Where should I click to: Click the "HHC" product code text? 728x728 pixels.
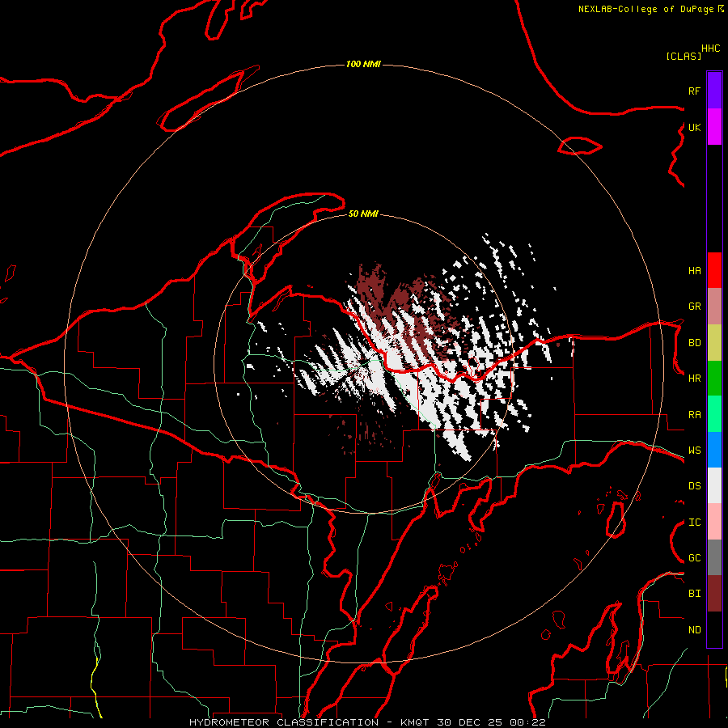(710, 49)
